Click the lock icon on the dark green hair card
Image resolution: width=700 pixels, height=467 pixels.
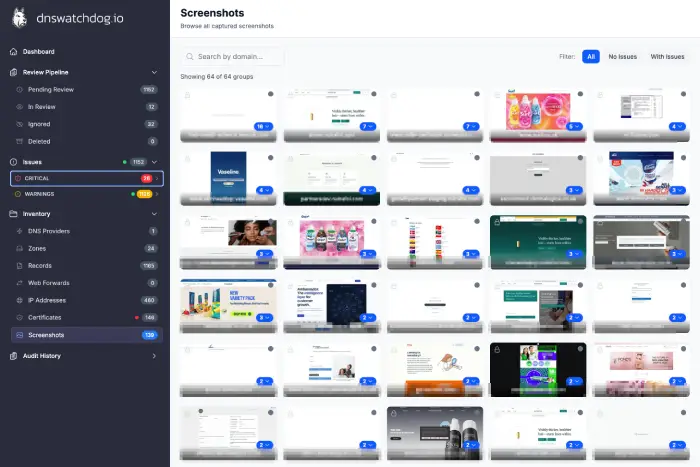pyautogui.click(x=497, y=222)
